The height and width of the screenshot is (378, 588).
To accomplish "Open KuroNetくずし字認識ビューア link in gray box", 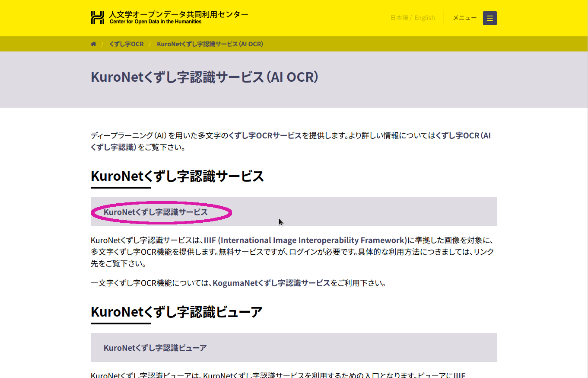I will point(155,348).
